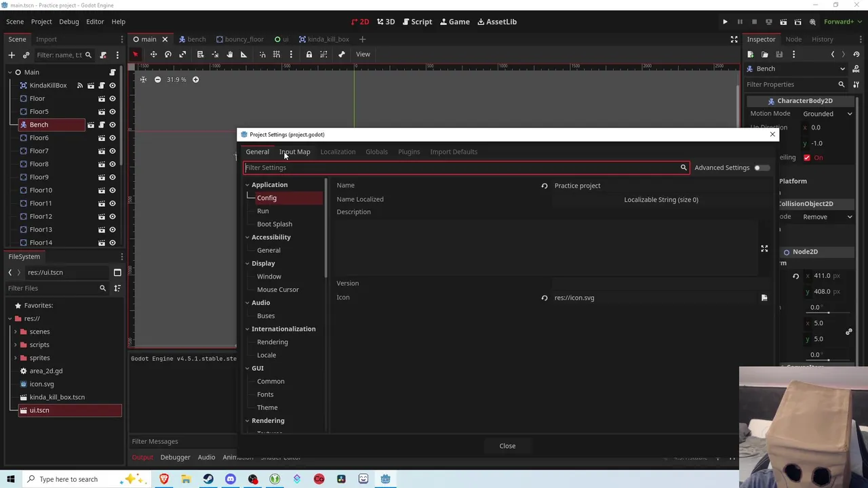Switch to the Script workspace
The image size is (868, 488).
tap(416, 22)
